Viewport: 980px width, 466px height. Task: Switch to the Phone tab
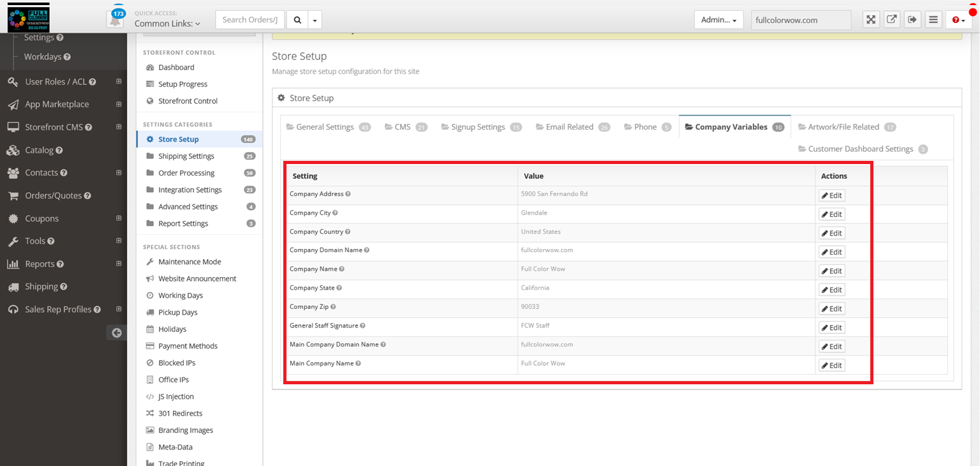point(647,127)
